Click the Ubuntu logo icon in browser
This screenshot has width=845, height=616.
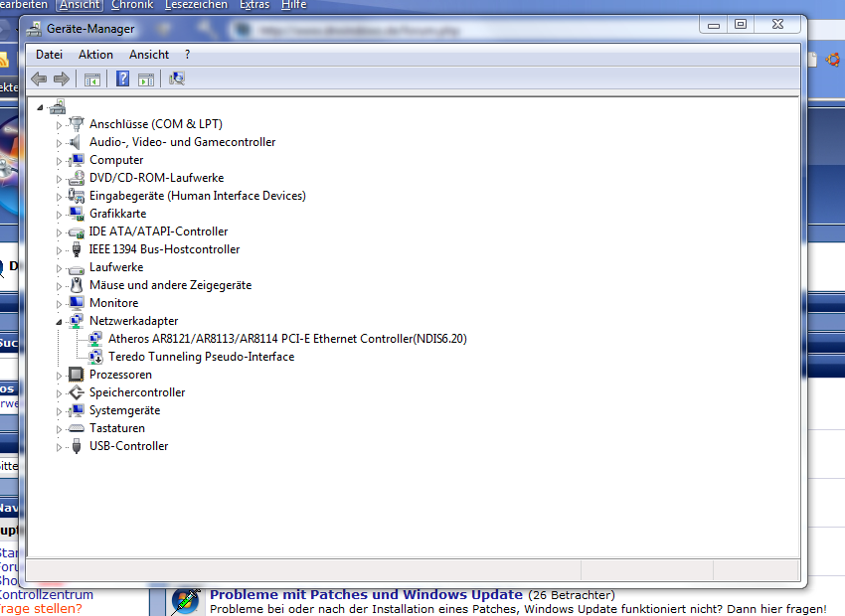coord(833,60)
